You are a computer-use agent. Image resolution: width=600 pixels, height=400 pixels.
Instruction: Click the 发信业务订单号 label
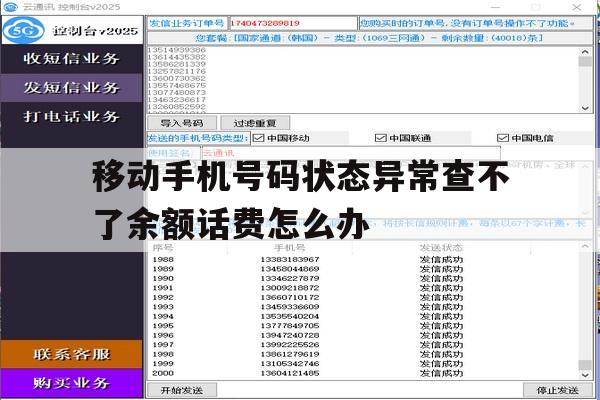(187, 23)
